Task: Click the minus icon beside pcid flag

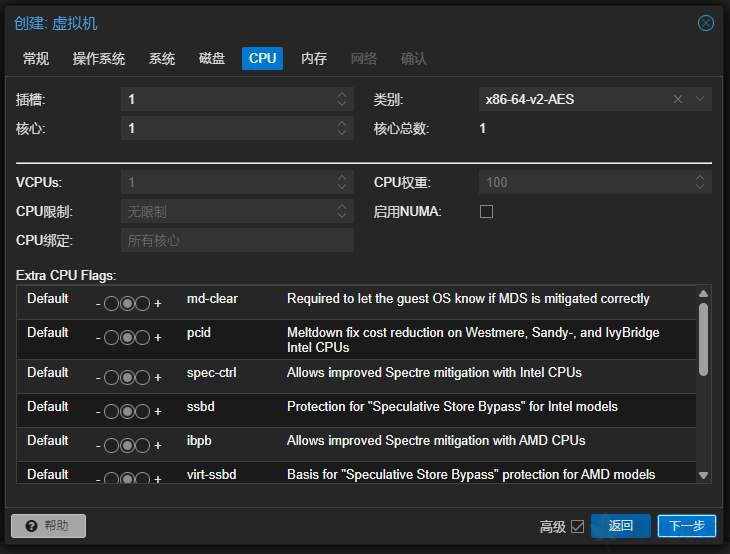Action: [x=98, y=338]
